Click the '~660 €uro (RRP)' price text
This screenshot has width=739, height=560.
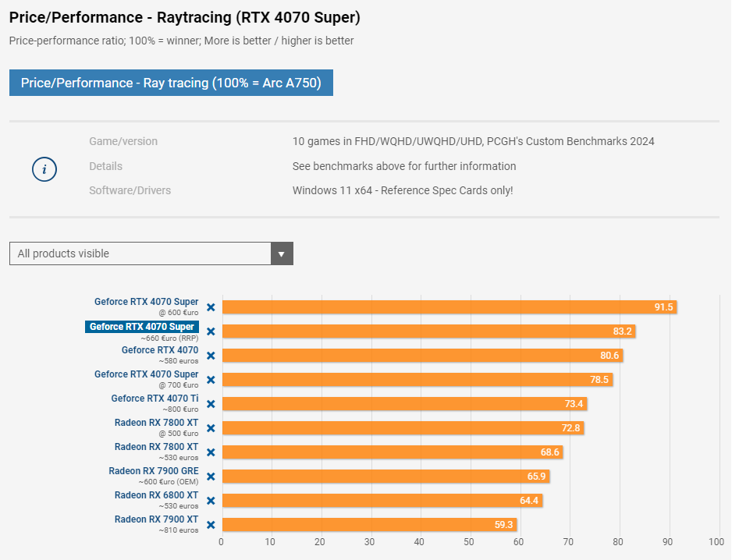[169, 338]
